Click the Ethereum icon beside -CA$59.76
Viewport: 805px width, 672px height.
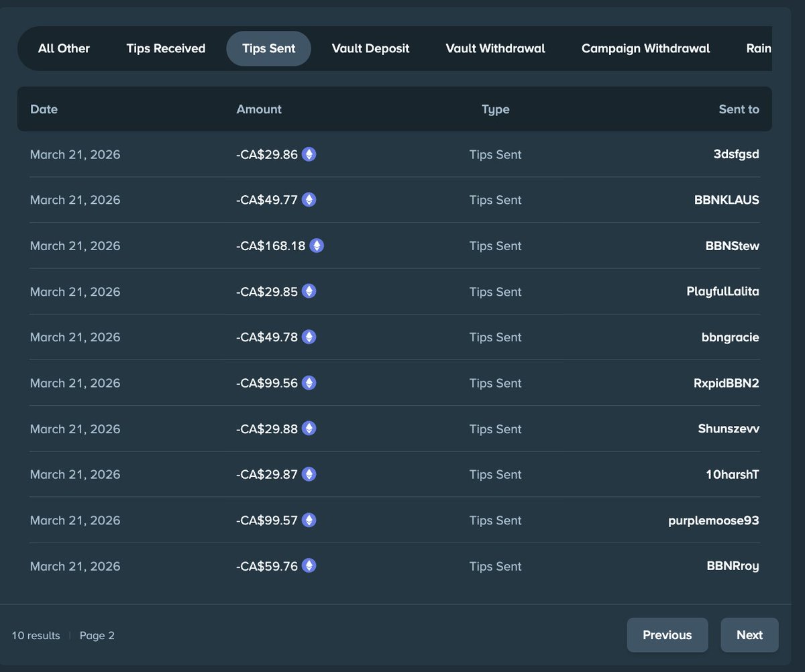309,565
